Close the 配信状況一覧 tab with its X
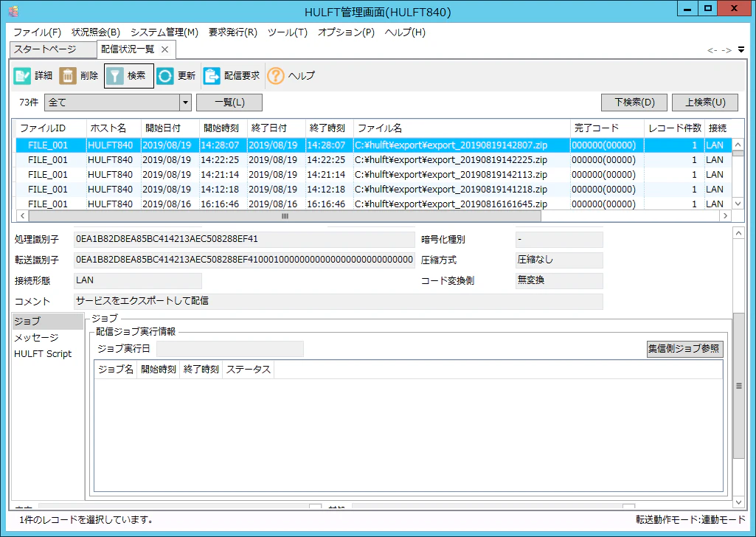This screenshot has height=537, width=756. point(165,49)
